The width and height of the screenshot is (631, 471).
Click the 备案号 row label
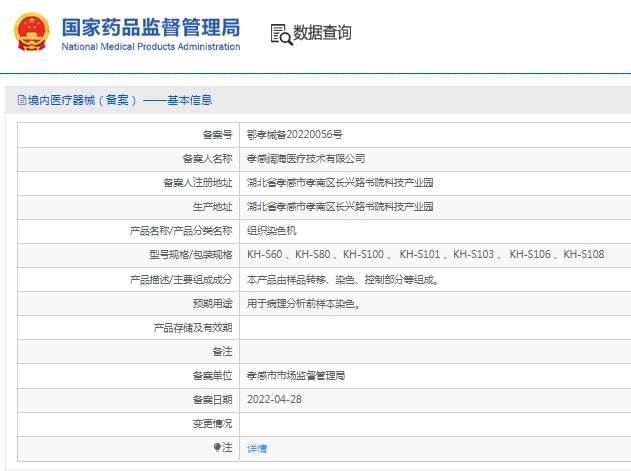217,134
